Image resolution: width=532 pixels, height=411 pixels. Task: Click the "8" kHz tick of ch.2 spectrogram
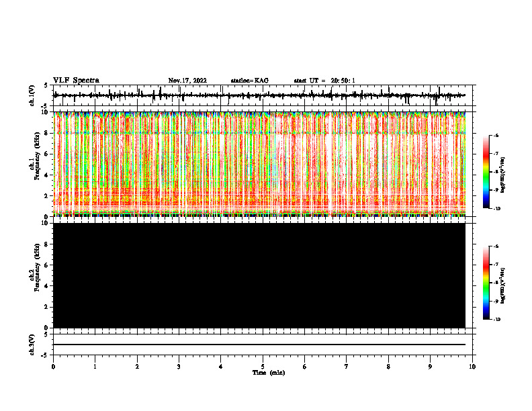click(46, 244)
